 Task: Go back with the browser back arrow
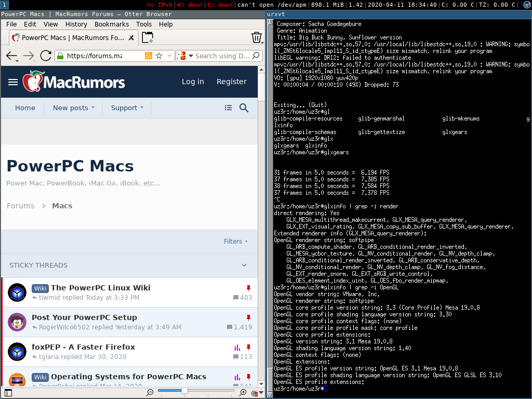tap(11, 56)
